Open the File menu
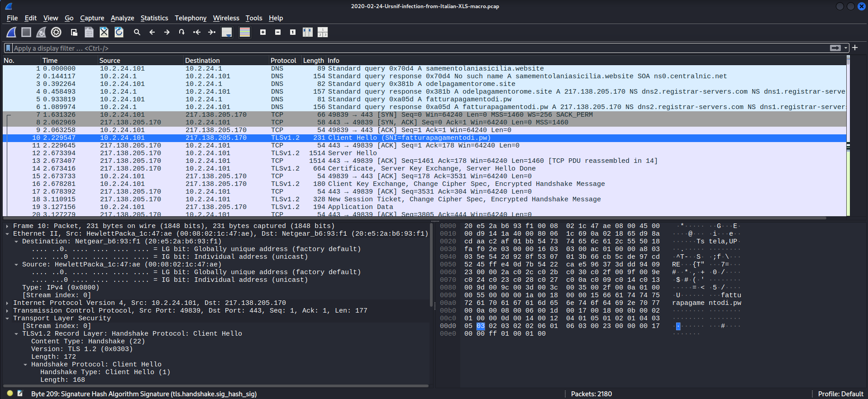This screenshot has height=399, width=868. pyautogui.click(x=12, y=18)
